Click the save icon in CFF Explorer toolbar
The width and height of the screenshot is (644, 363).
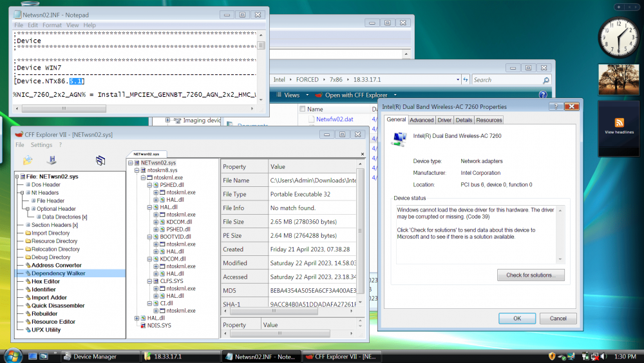51,160
